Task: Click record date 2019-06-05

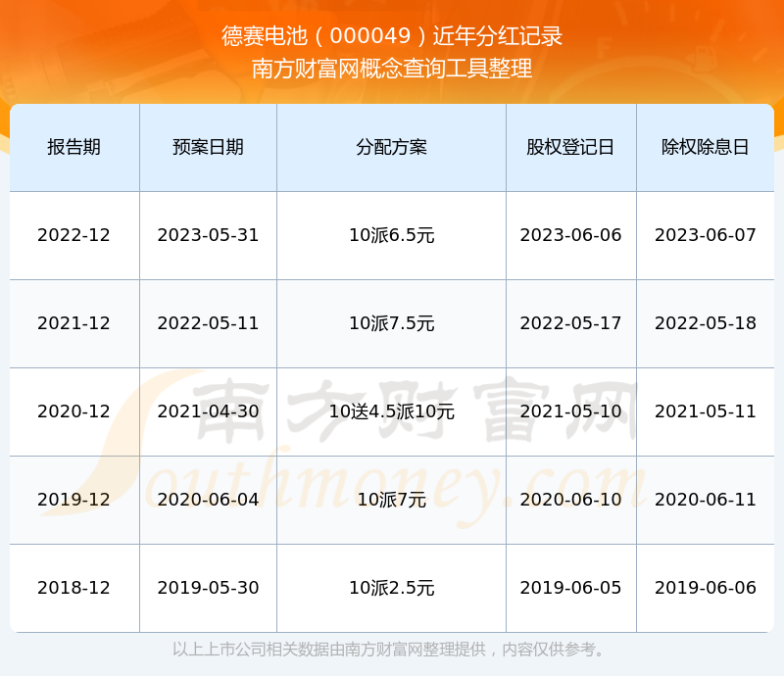Action: click(x=570, y=588)
